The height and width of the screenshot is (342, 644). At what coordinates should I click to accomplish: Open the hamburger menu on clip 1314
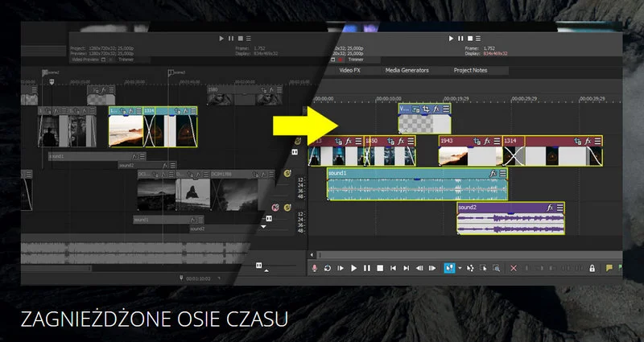click(x=597, y=140)
